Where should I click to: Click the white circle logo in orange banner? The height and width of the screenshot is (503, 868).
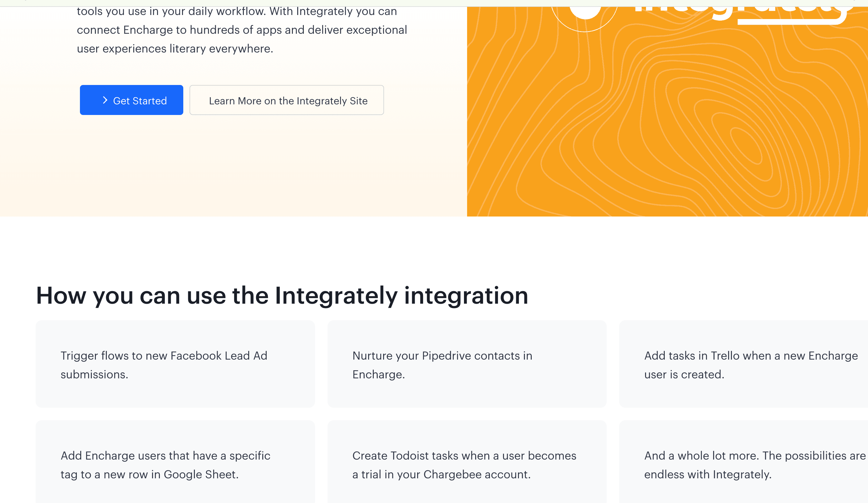pyautogui.click(x=585, y=10)
